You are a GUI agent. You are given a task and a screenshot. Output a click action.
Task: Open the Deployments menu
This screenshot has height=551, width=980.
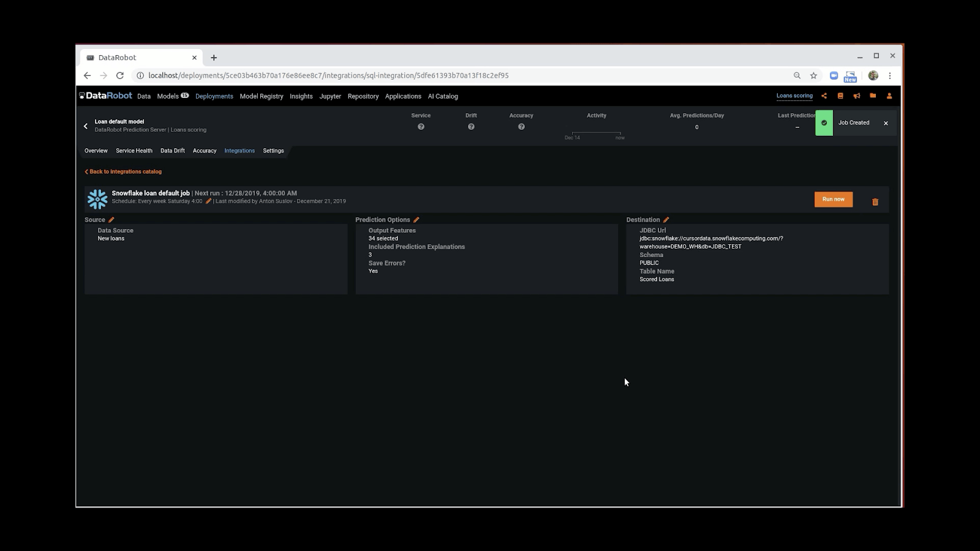click(x=214, y=96)
